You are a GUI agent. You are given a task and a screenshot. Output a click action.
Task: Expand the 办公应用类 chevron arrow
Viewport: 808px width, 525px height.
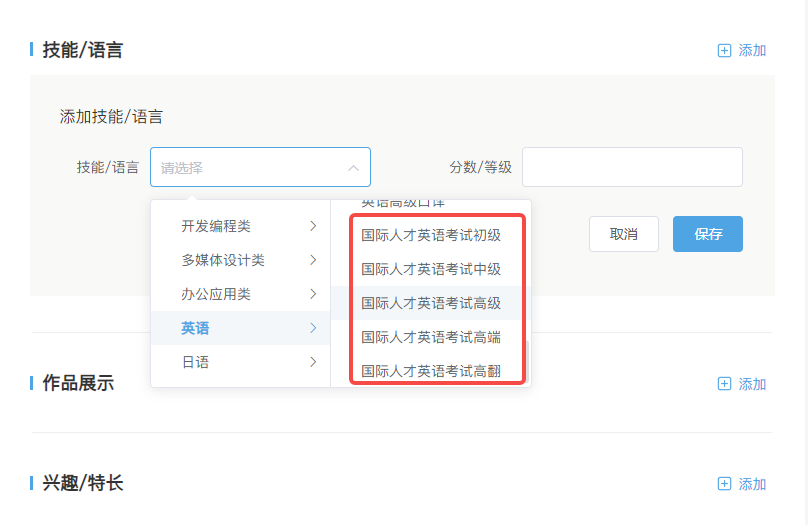tap(313, 294)
